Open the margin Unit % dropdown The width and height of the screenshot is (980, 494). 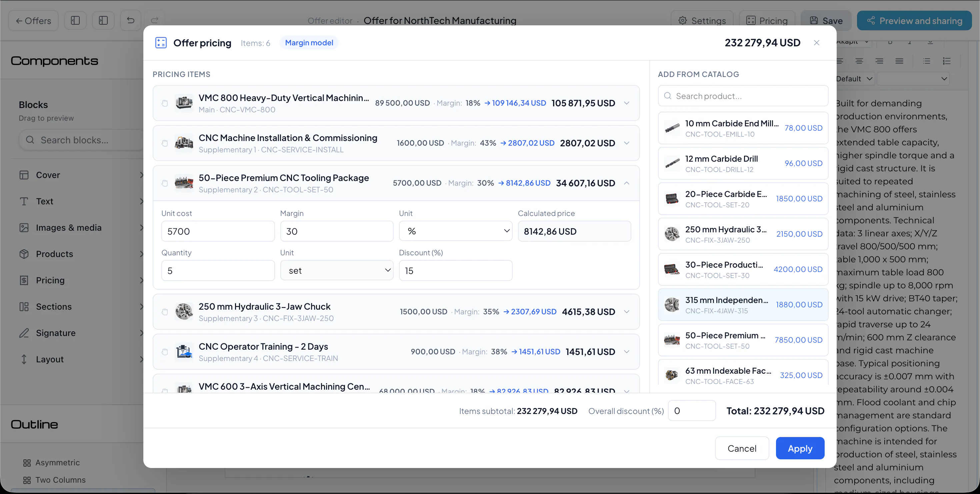point(455,231)
